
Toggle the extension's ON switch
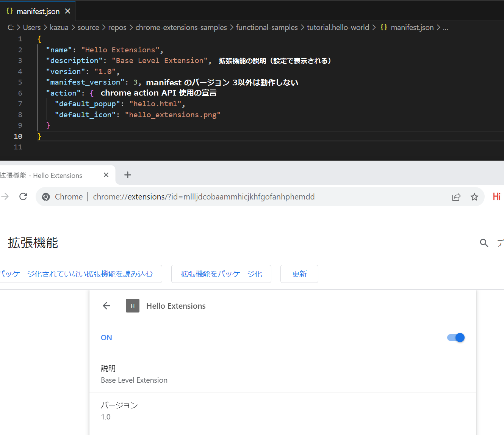click(x=455, y=337)
